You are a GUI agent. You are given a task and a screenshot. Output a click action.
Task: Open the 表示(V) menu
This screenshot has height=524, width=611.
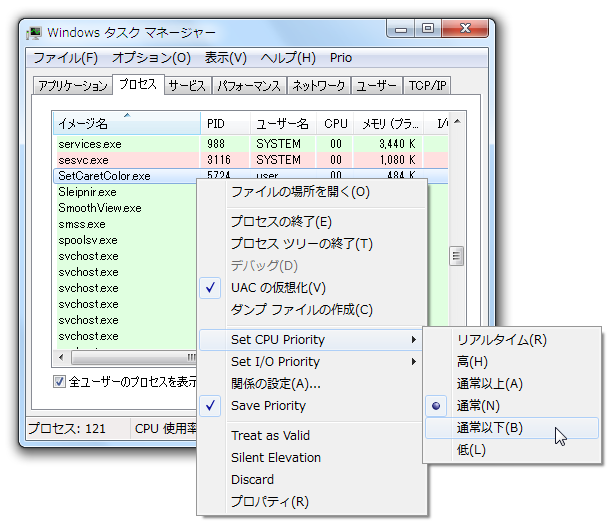[x=226, y=58]
